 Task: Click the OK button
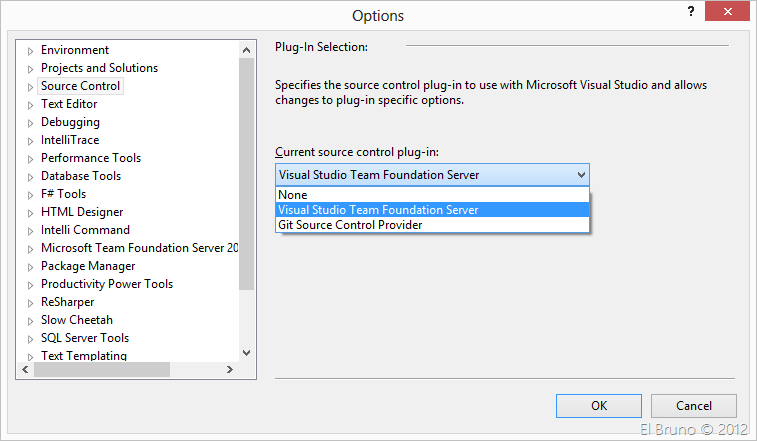(x=598, y=406)
